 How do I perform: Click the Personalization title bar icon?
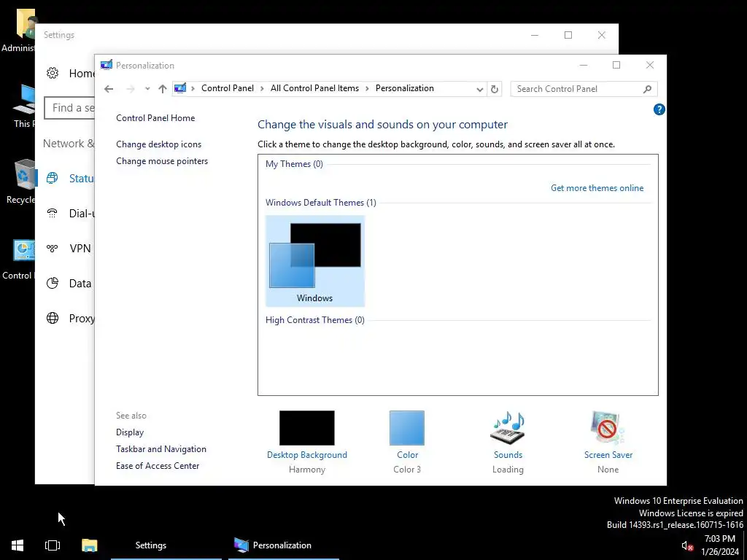107,65
